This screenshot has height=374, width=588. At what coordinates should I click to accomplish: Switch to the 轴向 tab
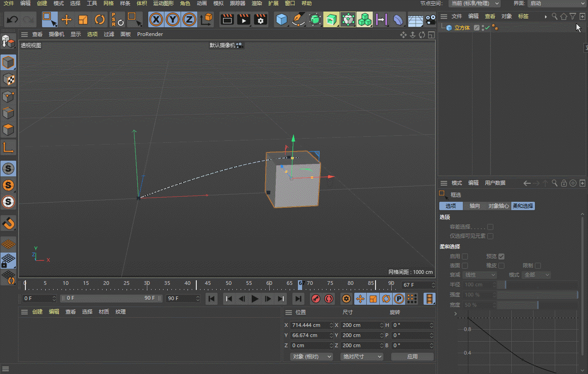point(474,206)
